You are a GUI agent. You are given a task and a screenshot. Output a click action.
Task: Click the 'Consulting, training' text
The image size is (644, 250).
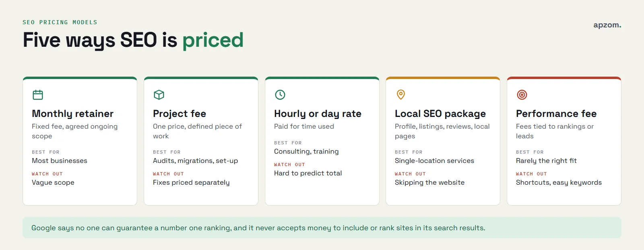[x=306, y=151]
